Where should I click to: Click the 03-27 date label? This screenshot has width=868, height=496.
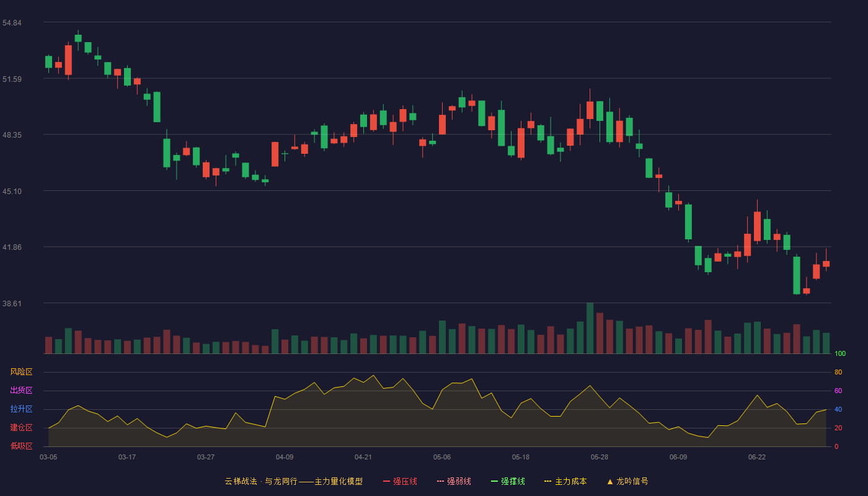click(x=206, y=457)
